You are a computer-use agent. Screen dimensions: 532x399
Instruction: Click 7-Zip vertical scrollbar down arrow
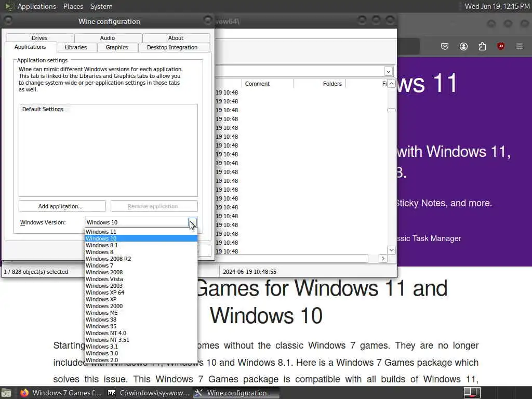click(x=391, y=250)
